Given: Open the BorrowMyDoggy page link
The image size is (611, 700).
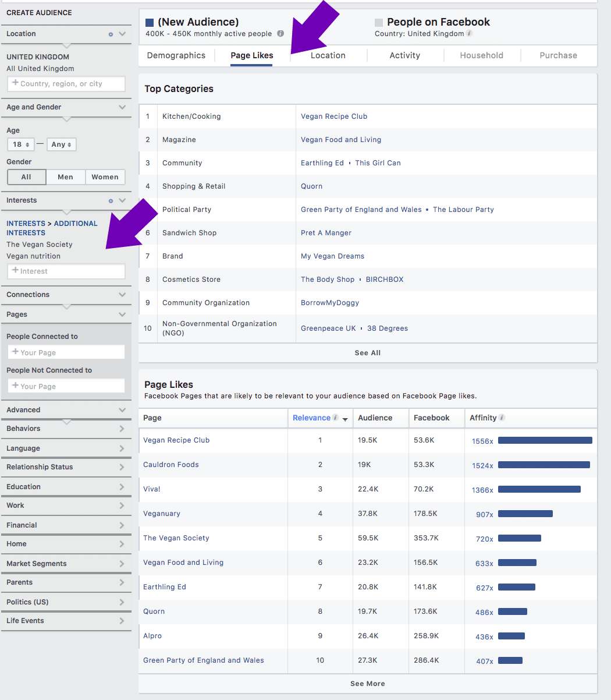Looking at the screenshot, I should (330, 303).
